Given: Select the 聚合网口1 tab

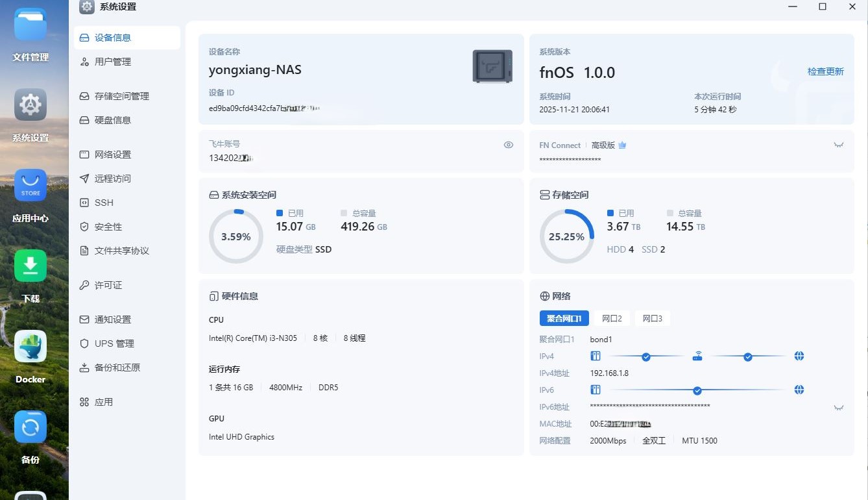Looking at the screenshot, I should 564,318.
